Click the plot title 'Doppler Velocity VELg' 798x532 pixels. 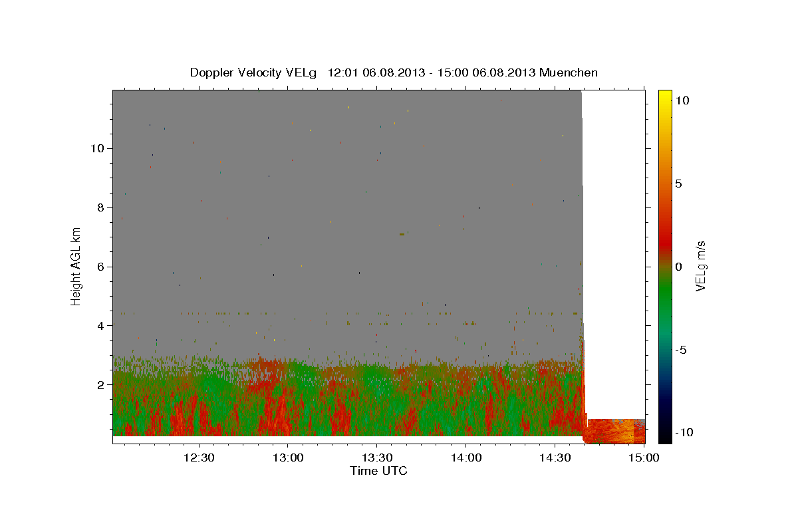pyautogui.click(x=254, y=72)
